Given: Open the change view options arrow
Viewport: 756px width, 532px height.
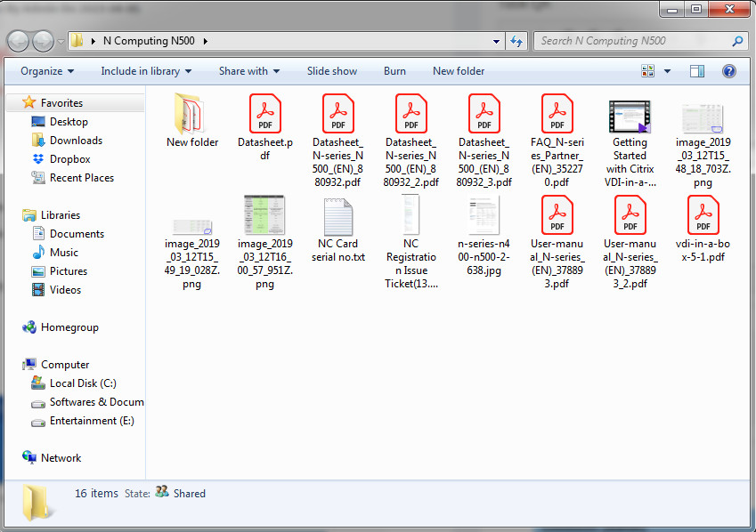Looking at the screenshot, I should click(668, 71).
